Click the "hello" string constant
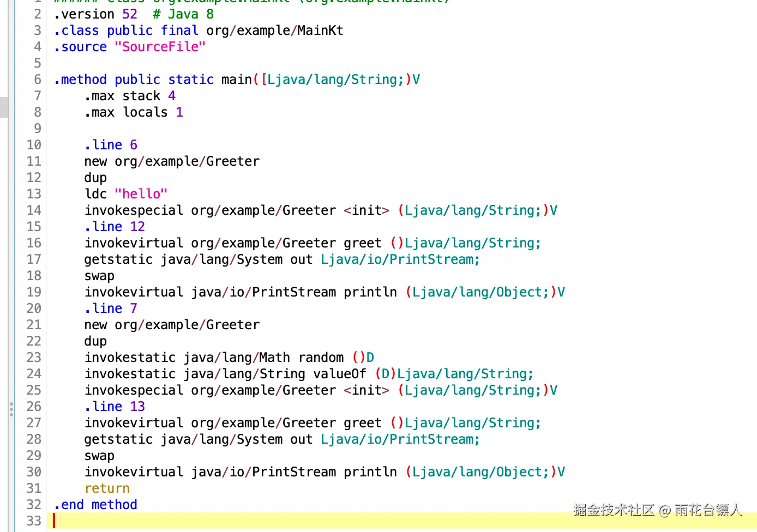 [x=141, y=194]
